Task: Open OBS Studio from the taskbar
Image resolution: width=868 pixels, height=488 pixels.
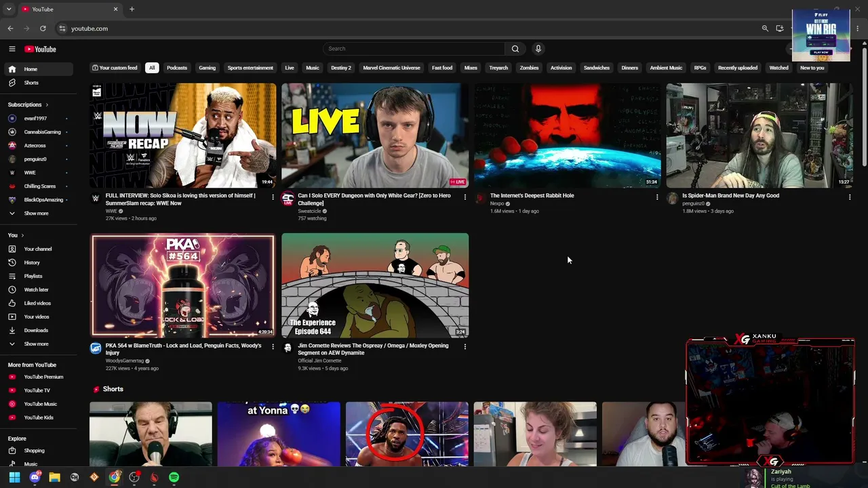Action: (x=134, y=477)
